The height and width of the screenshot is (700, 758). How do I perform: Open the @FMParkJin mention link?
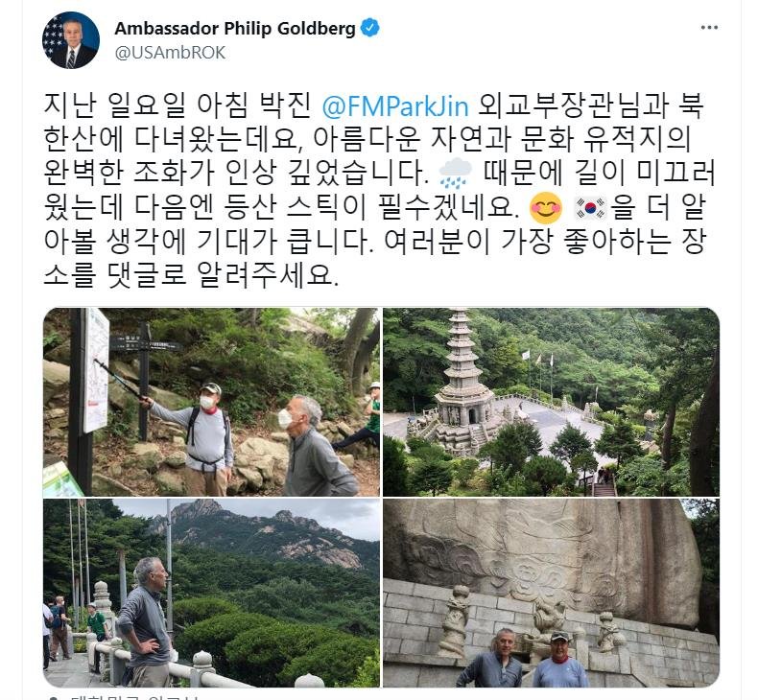point(395,106)
